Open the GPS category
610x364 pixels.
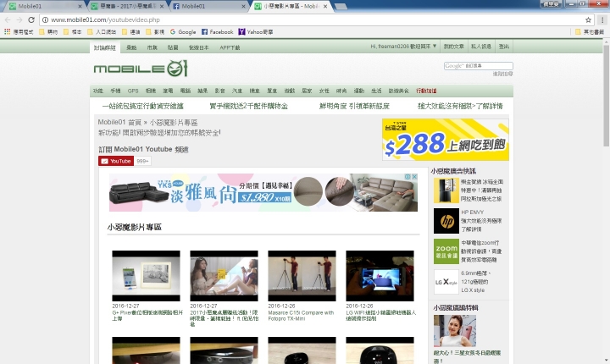pyautogui.click(x=133, y=91)
